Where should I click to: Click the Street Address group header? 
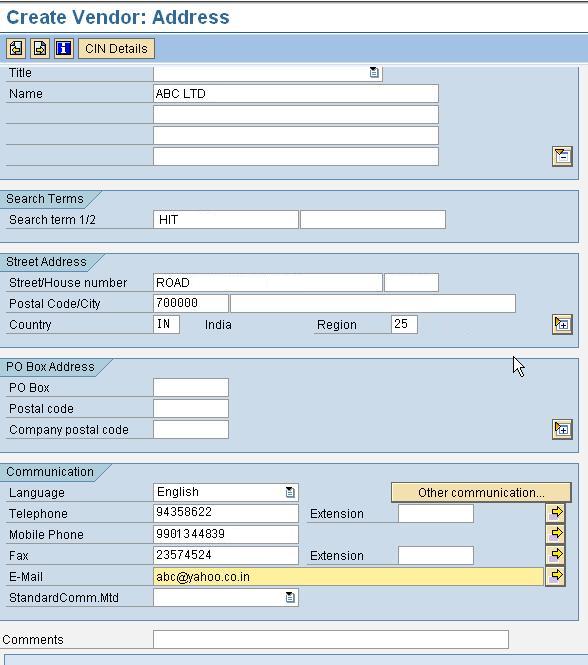point(46,262)
